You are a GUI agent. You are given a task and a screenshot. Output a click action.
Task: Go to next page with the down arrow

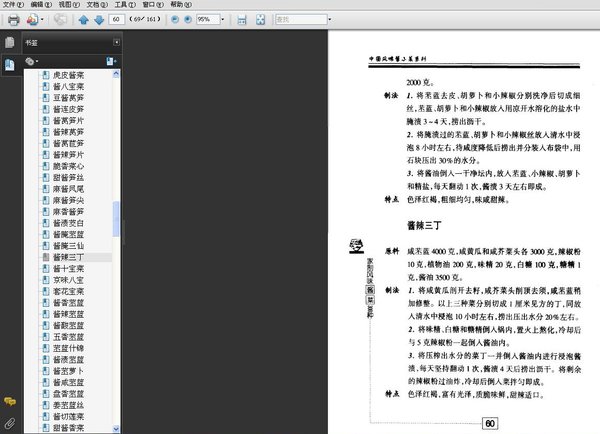tap(99, 19)
